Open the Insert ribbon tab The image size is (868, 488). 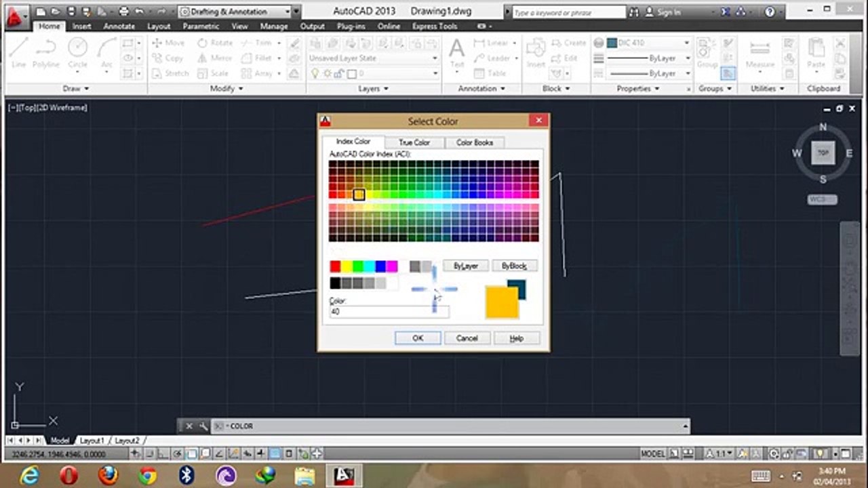(81, 26)
